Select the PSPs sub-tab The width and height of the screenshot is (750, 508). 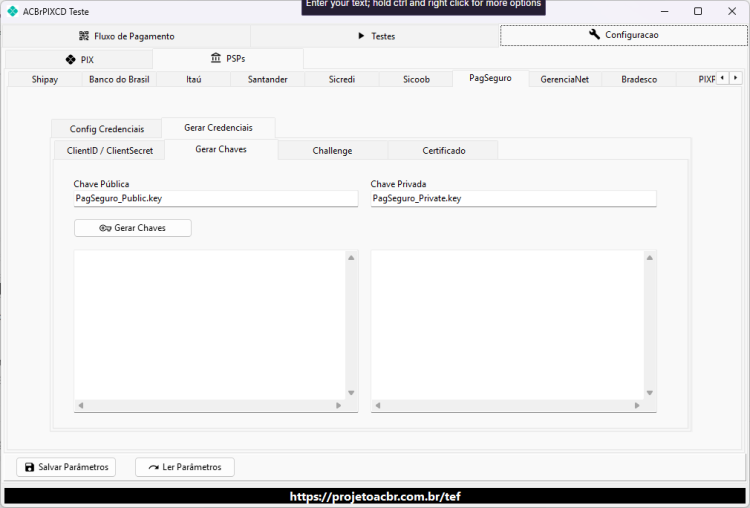point(228,58)
